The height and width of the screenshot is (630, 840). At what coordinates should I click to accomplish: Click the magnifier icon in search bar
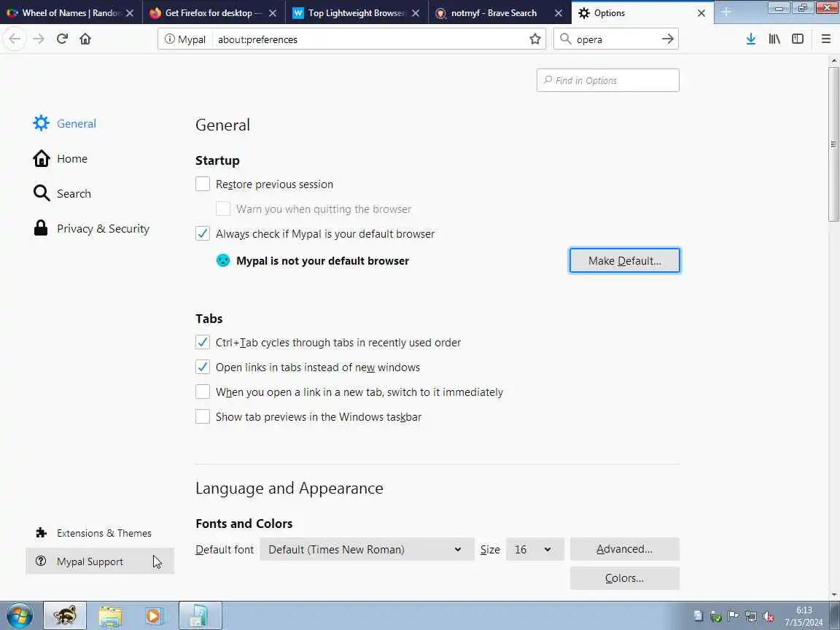click(x=565, y=39)
